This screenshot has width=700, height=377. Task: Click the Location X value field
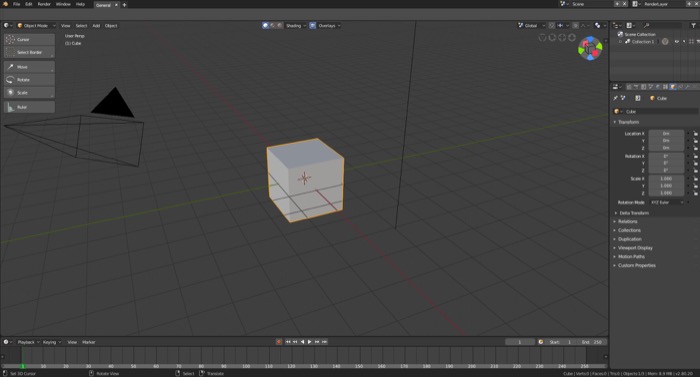[x=666, y=134]
